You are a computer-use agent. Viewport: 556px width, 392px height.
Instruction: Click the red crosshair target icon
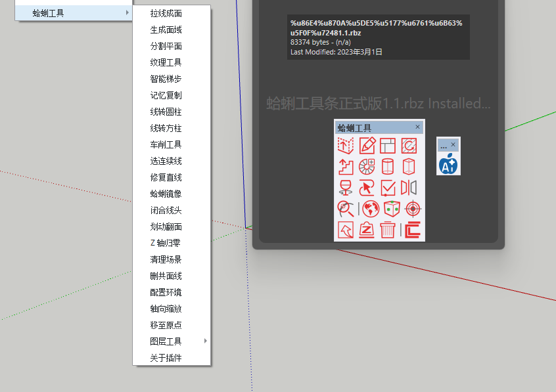coord(412,209)
